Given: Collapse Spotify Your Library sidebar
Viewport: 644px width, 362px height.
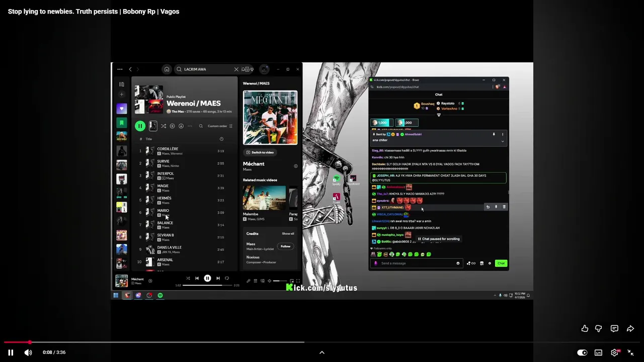Looking at the screenshot, I should point(121,84).
